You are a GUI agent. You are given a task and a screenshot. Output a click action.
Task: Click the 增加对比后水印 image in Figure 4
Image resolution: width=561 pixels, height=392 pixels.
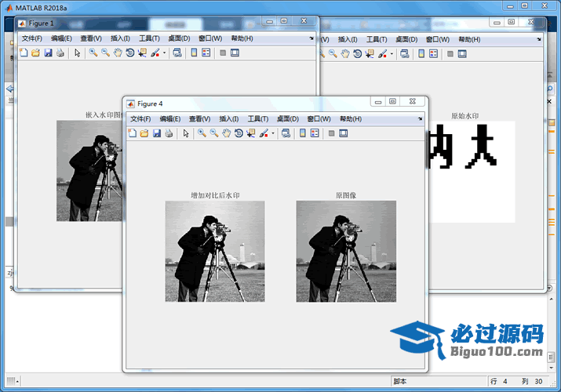click(x=214, y=251)
